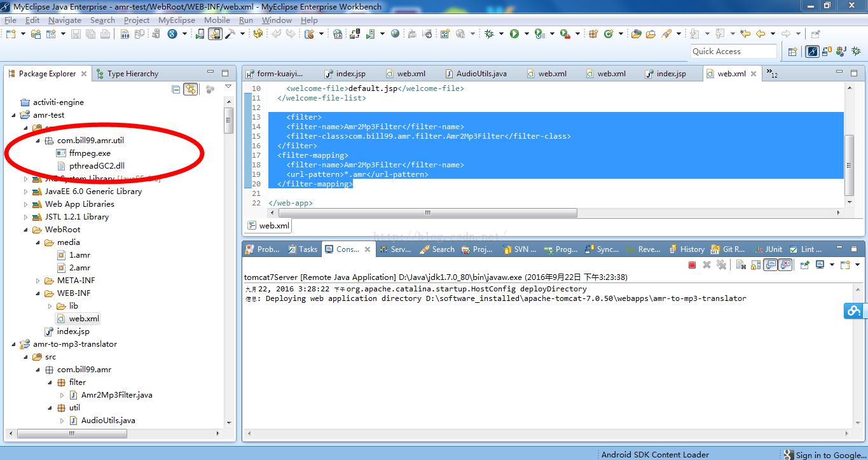
Task: Switch to the AudioUtils.java editor tab
Action: (476, 74)
